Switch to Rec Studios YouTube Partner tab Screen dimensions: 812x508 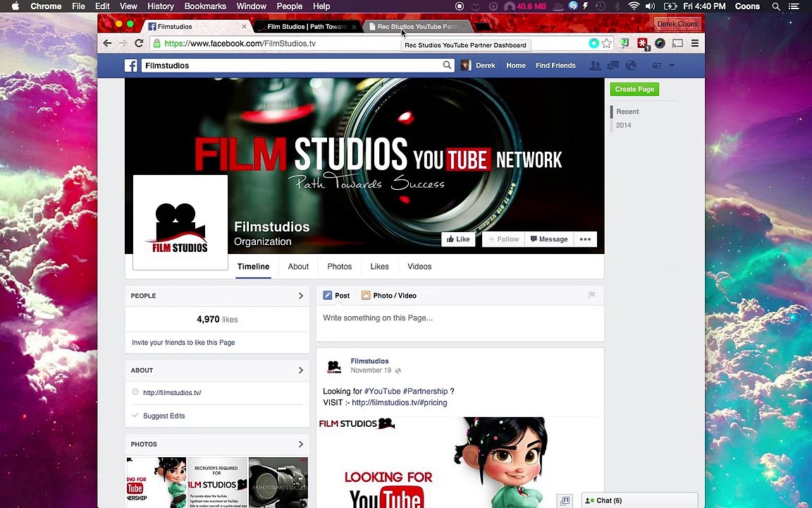point(417,26)
